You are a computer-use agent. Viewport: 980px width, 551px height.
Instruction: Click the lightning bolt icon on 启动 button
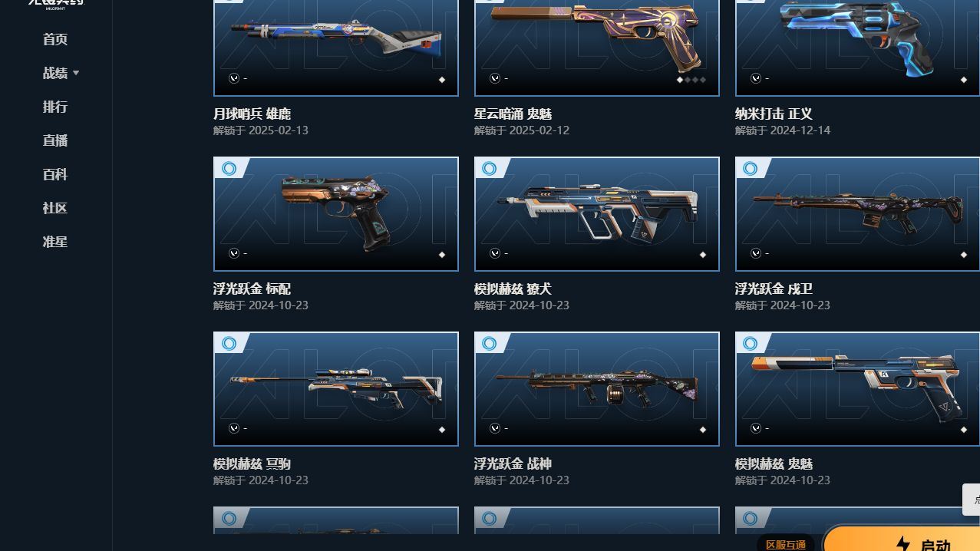pyautogui.click(x=903, y=544)
